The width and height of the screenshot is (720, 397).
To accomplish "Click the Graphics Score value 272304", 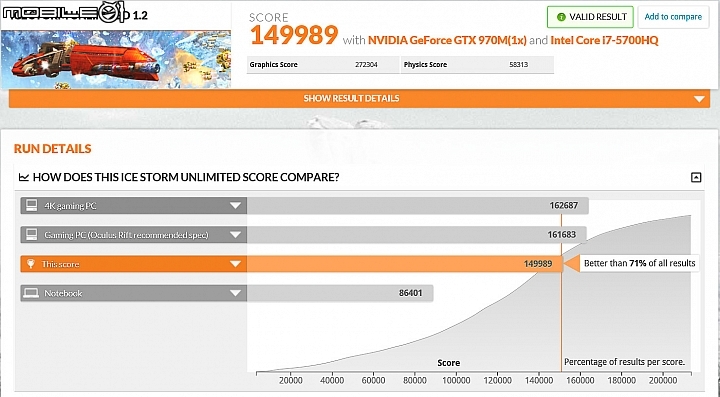I will click(366, 65).
